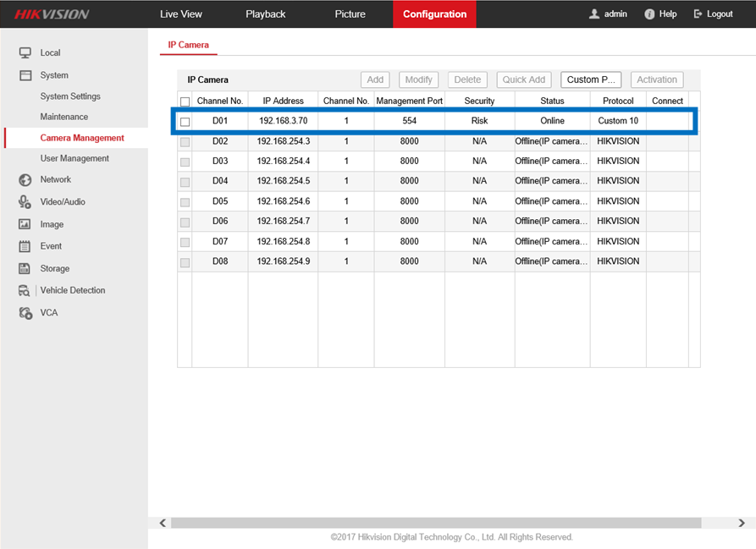Open the Live View tab

click(x=181, y=14)
